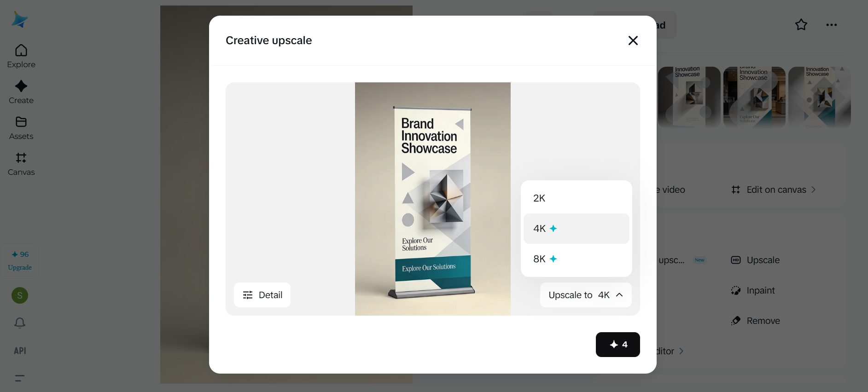Open the Detail settings control
The image size is (868, 392).
tap(262, 295)
